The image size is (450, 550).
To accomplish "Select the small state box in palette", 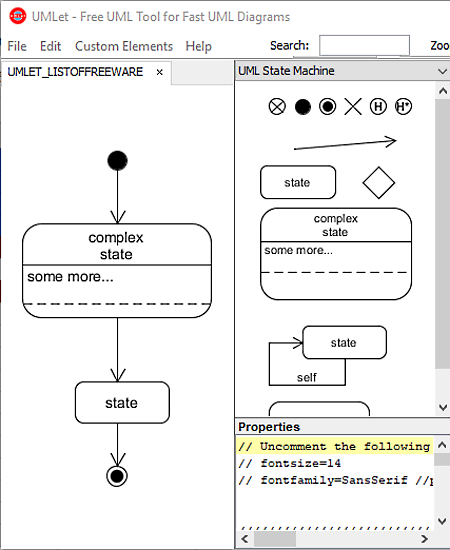I will pos(298,182).
